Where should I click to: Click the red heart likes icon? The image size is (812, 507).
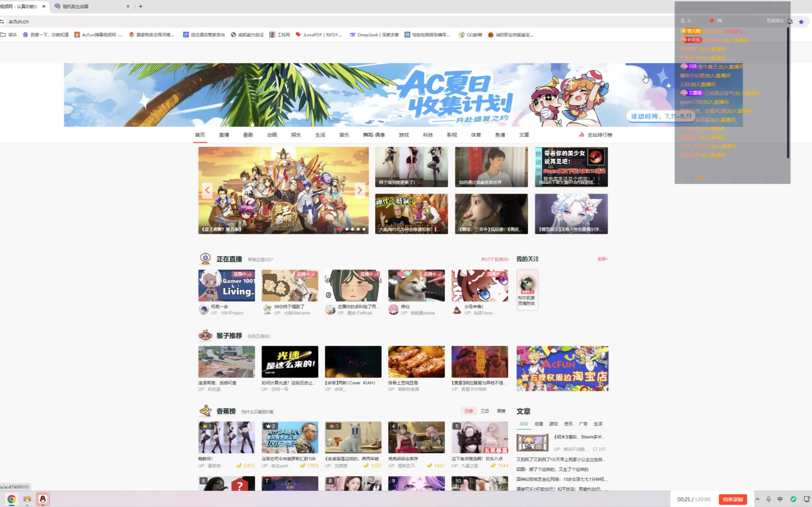[x=712, y=20]
